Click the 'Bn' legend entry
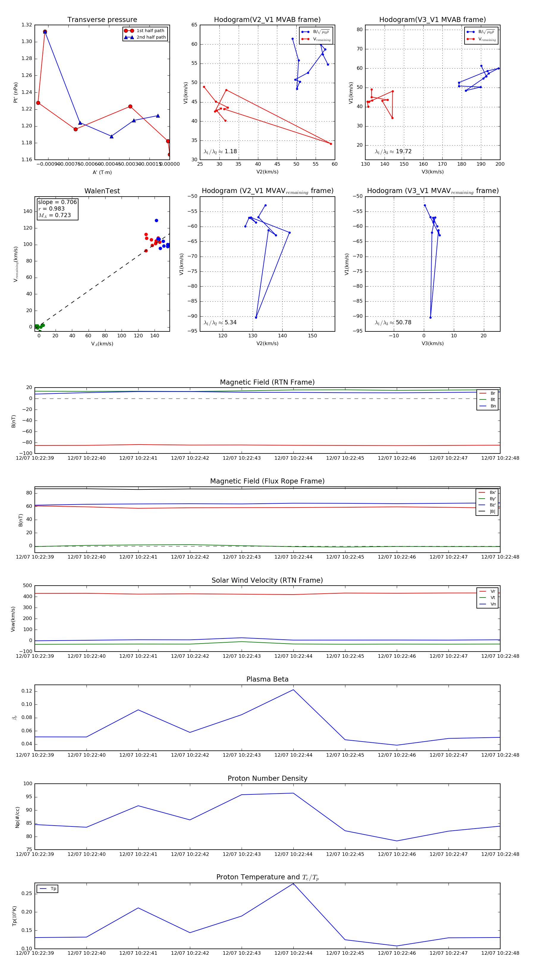The image size is (535, 980). point(487,406)
